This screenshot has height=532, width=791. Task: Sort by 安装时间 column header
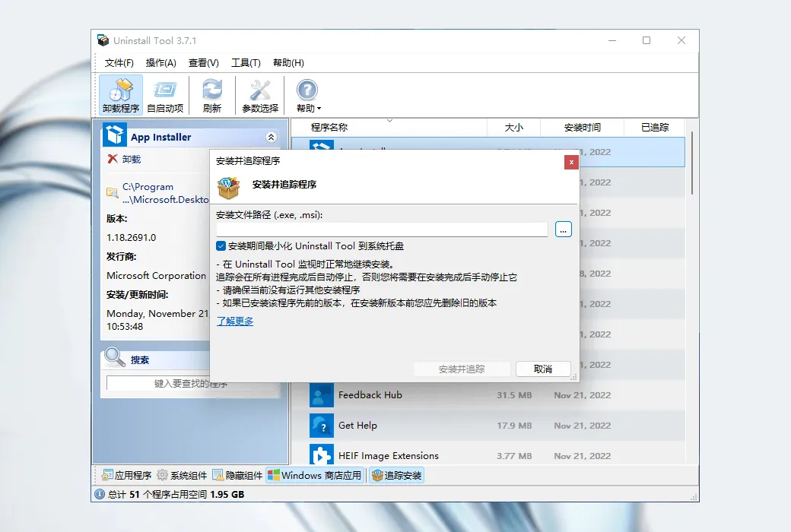[582, 127]
